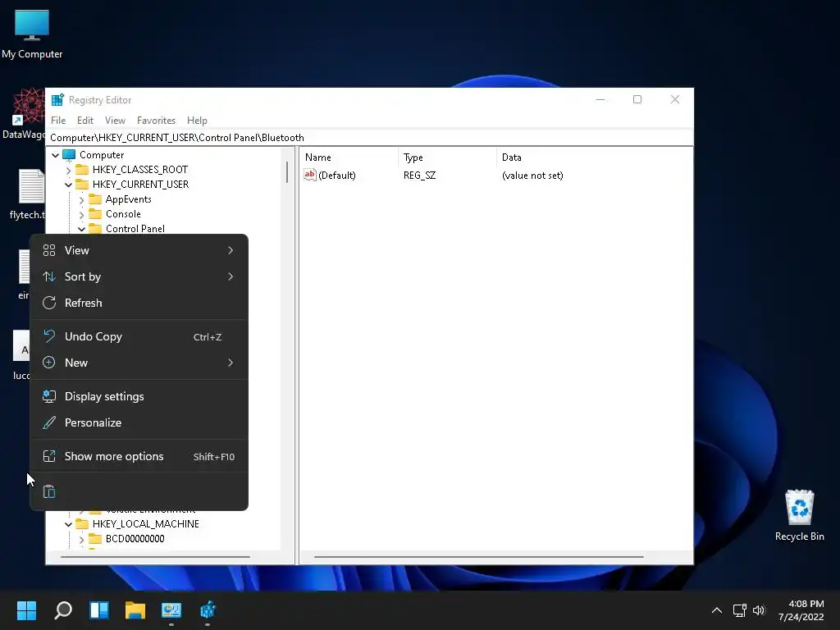The image size is (840, 630).
Task: Collapse the HKEY_CURRENT_USER key
Action: [x=68, y=185]
